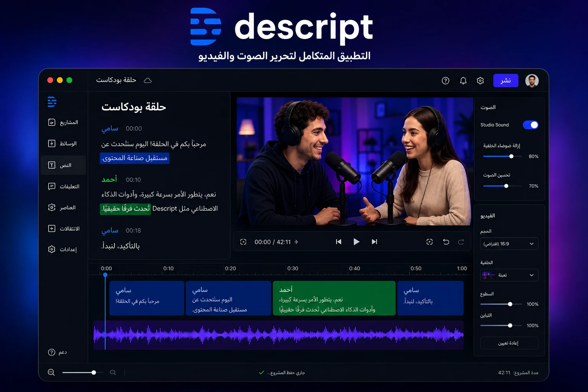Open the الحجم 16:9 dropdown
This screenshot has width=588, height=392.
tap(509, 244)
